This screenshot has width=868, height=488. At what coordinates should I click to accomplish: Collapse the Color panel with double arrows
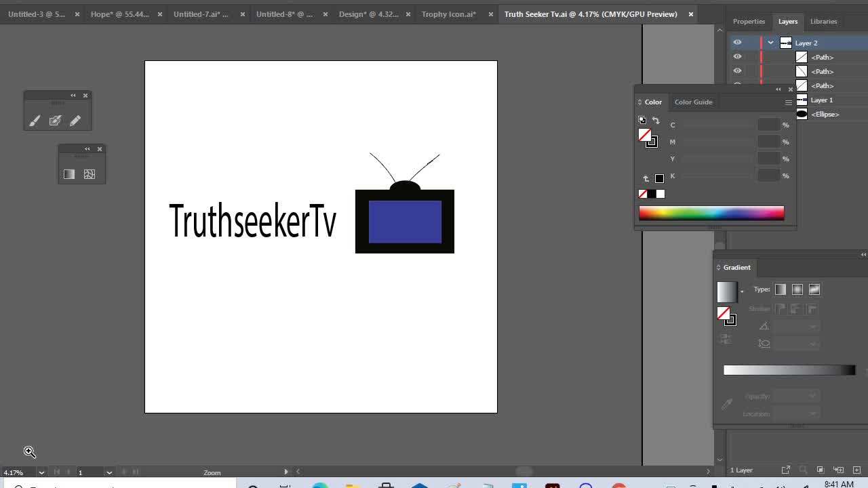778,89
